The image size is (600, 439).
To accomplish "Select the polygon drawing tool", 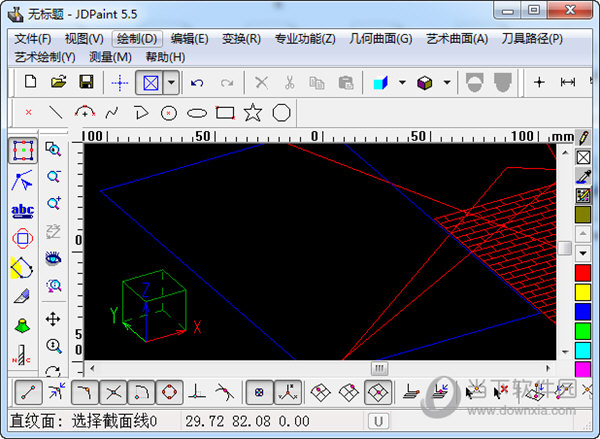I will click(281, 113).
